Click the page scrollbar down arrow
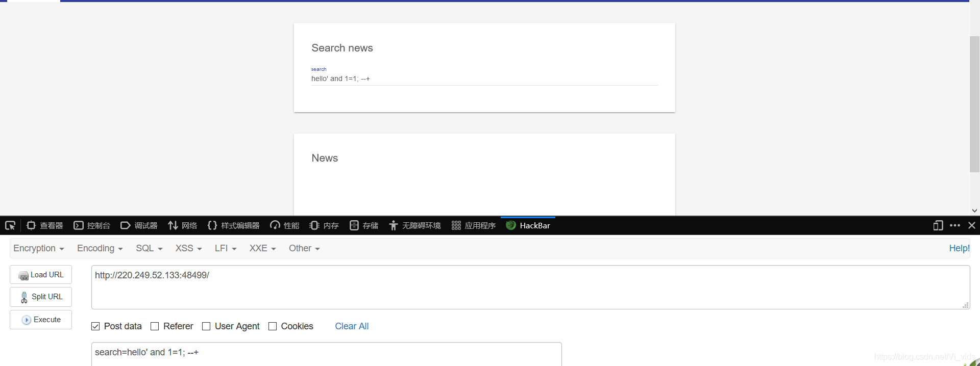Screen dimensions: 980x366 (x=974, y=211)
